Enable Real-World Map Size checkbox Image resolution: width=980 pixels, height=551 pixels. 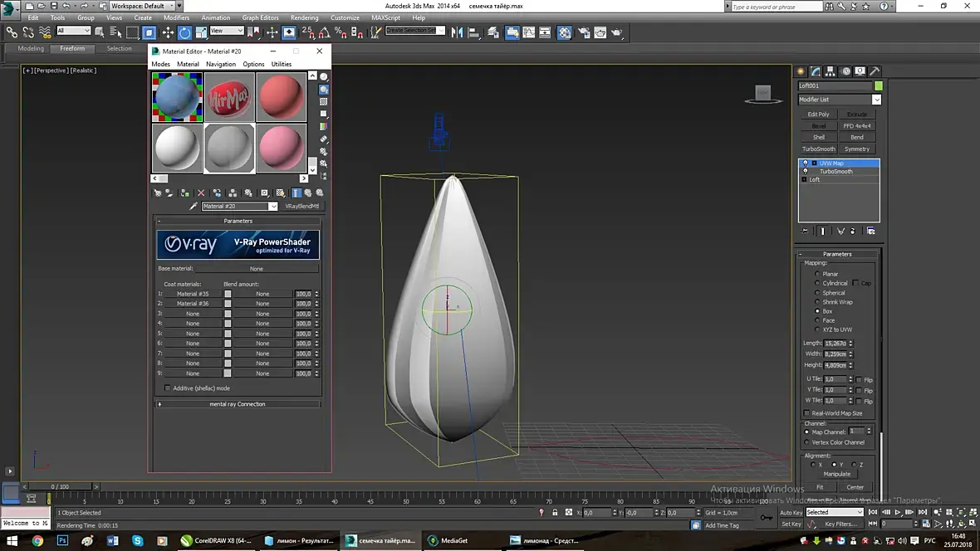[x=806, y=413]
